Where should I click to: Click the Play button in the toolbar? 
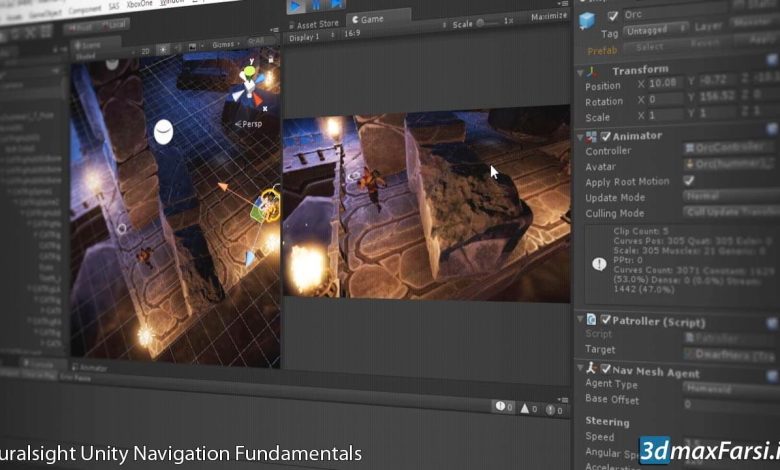click(x=295, y=6)
